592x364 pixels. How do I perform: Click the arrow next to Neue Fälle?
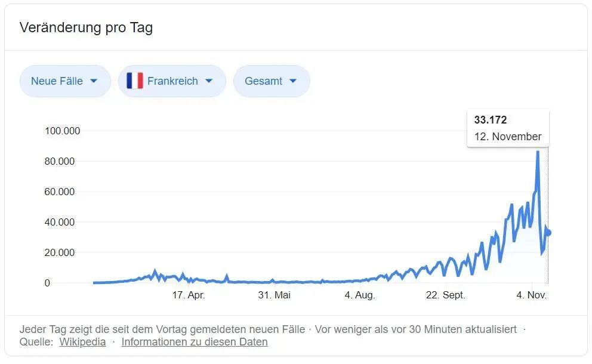point(94,81)
